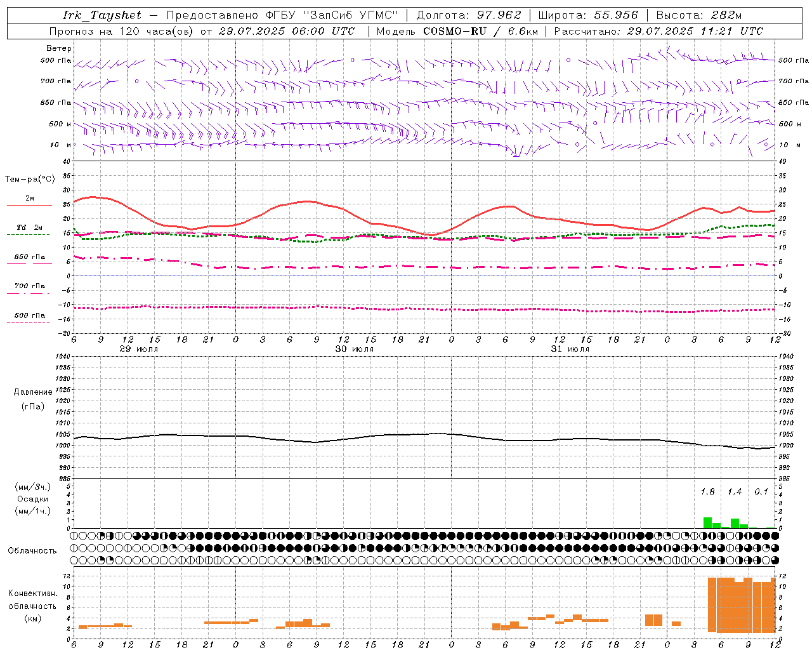Click the '29 июля' date label
The image size is (812, 650).
pos(139,349)
